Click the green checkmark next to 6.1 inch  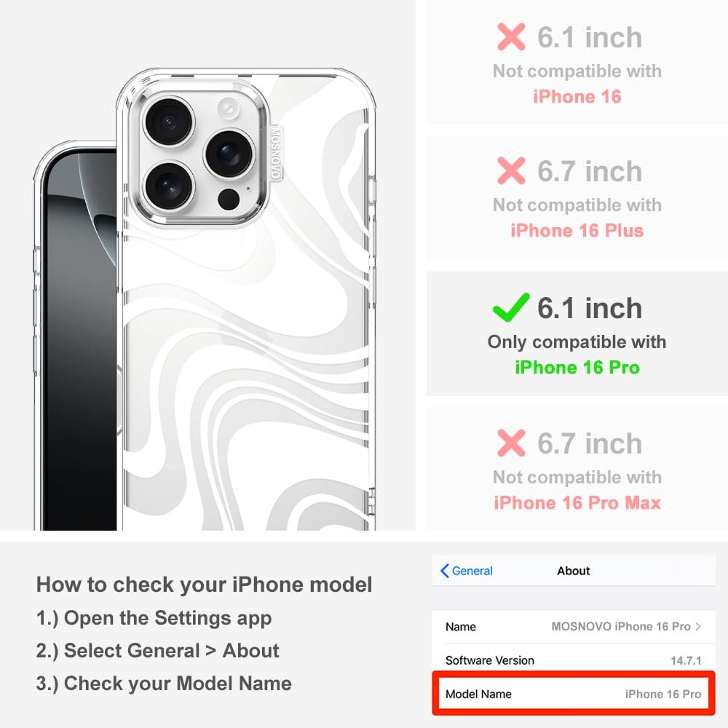pos(511,308)
